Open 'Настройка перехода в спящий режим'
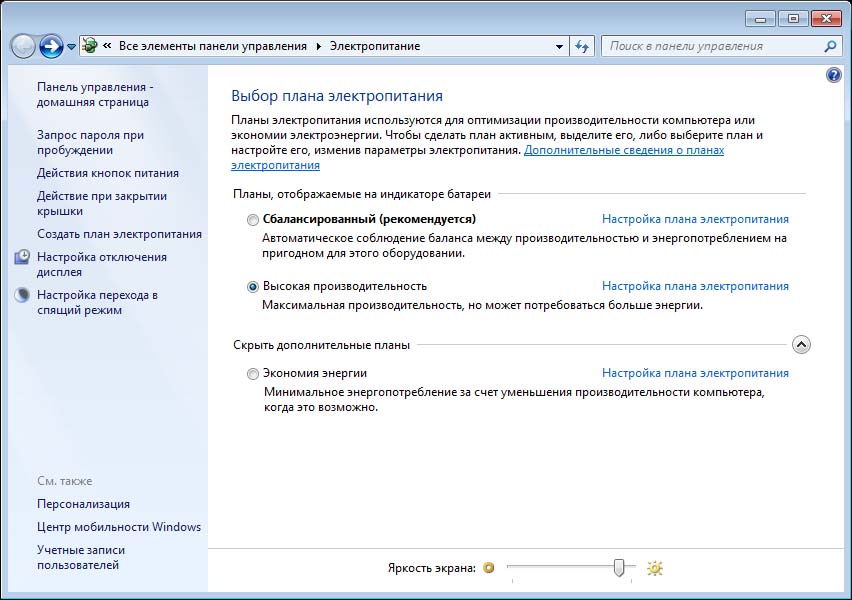Viewport: 852px width, 600px height. point(97,302)
